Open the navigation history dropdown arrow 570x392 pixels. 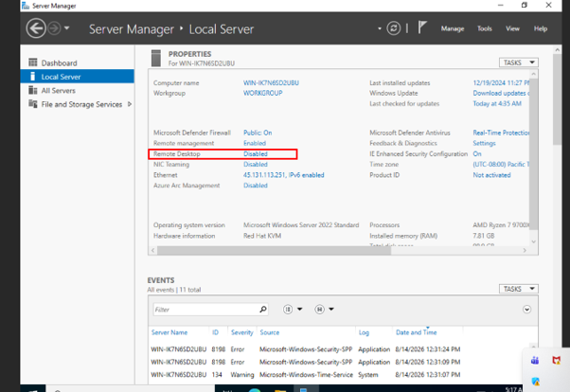click(x=66, y=28)
